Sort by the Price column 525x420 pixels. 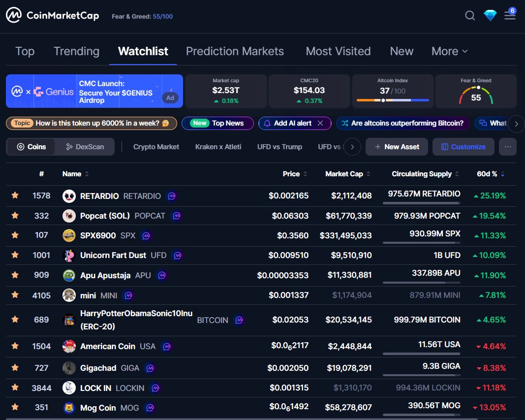(295, 174)
